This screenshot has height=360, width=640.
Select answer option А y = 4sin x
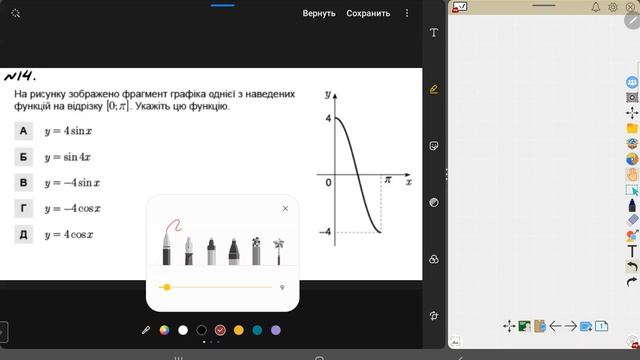coord(53,131)
